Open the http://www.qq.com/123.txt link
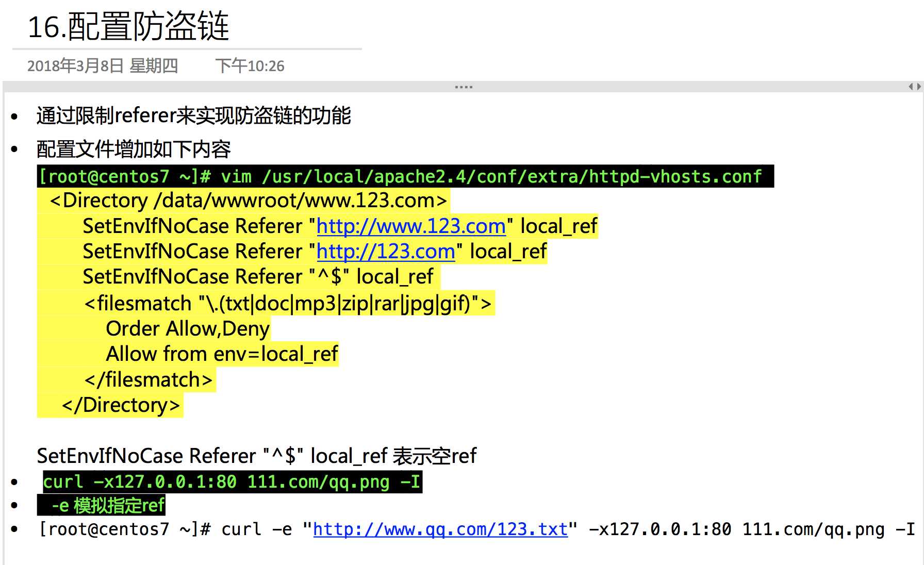Viewport: 924px width, 565px height. coord(440,529)
